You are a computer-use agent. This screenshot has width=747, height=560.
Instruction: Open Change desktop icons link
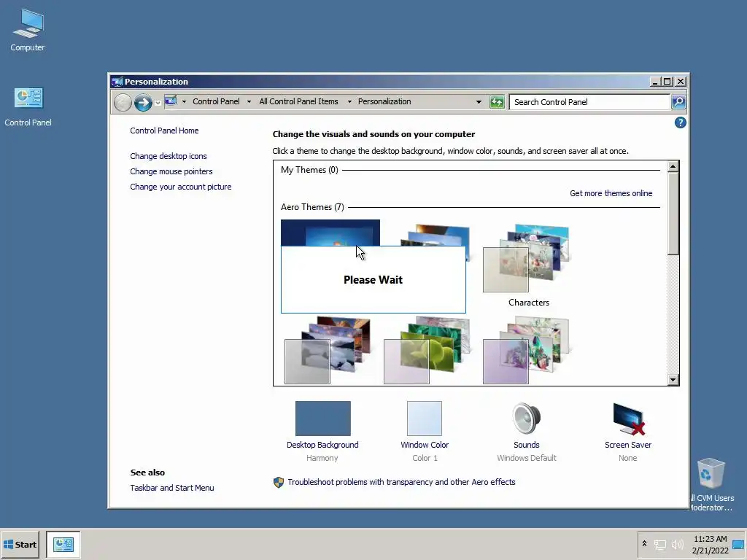coord(169,156)
